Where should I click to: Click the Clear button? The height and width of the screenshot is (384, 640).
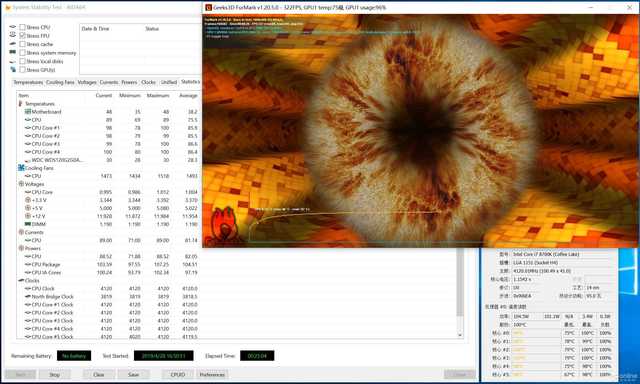(98, 374)
